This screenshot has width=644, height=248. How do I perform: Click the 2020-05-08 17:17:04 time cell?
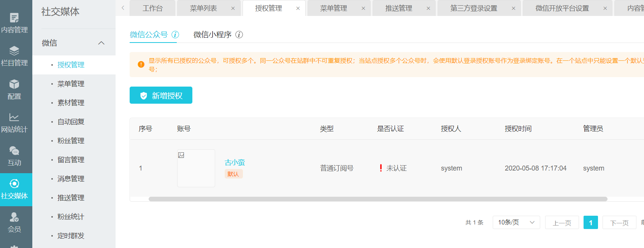coord(536,168)
